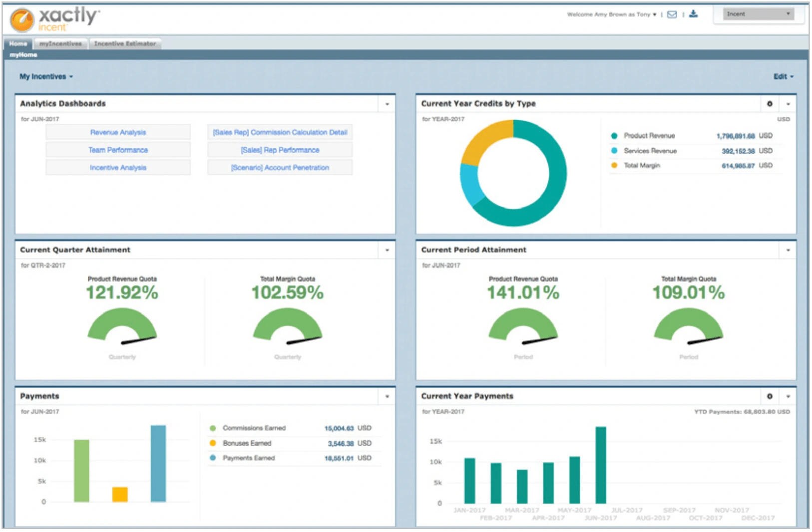Collapse the Analytics Dashboards panel arrow
Viewport: 812px width, 532px height.
click(387, 104)
